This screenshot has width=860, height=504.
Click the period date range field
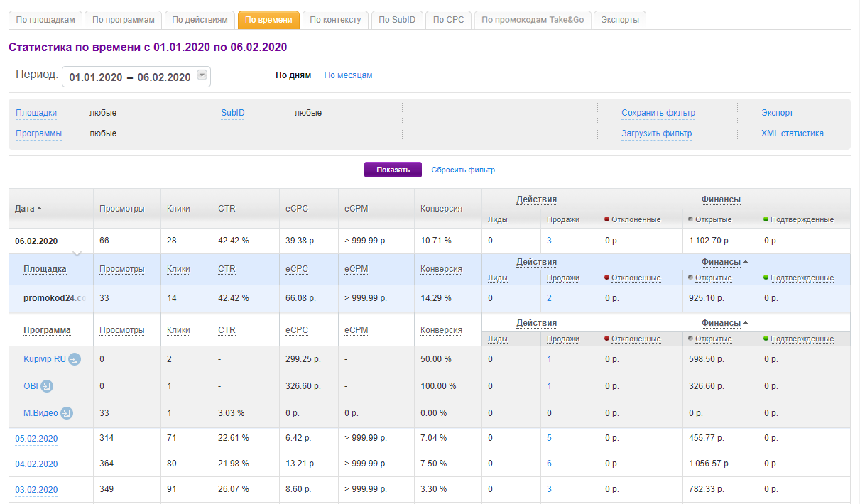(129, 77)
